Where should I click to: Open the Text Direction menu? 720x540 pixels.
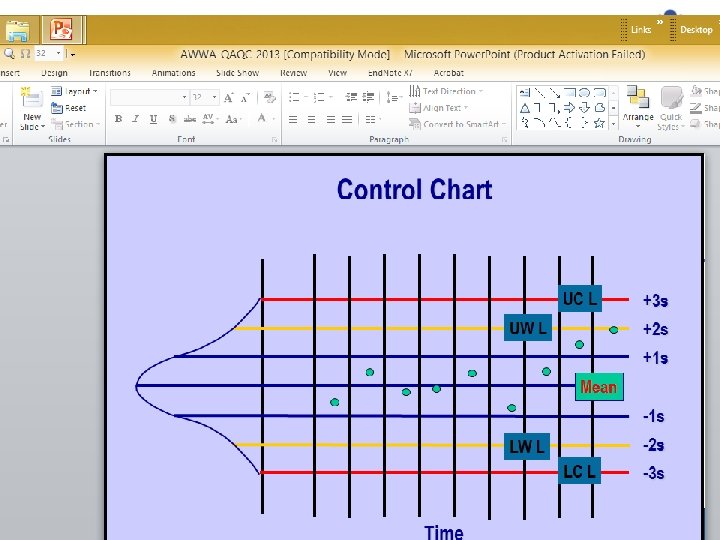coord(445,91)
